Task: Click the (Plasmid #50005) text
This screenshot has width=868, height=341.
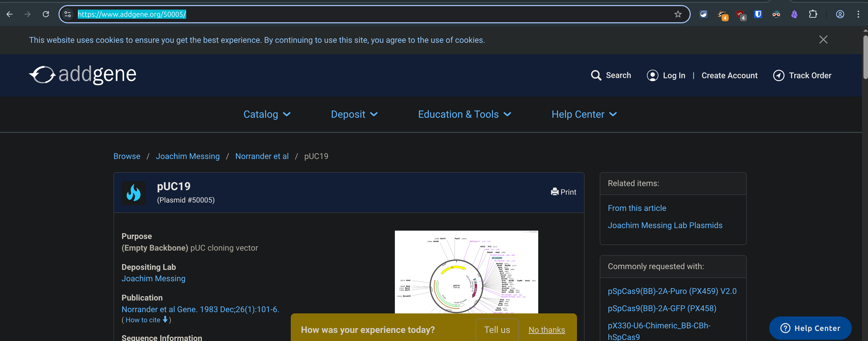Action: point(186,200)
